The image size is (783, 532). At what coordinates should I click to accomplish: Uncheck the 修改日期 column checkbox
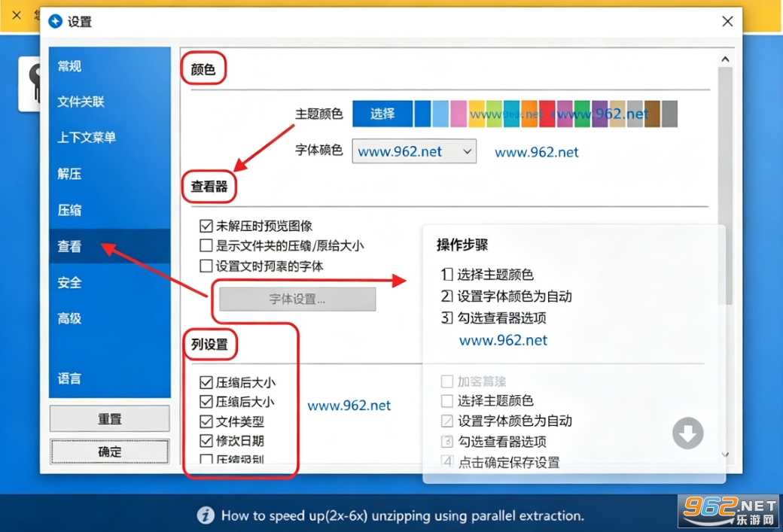tap(206, 441)
